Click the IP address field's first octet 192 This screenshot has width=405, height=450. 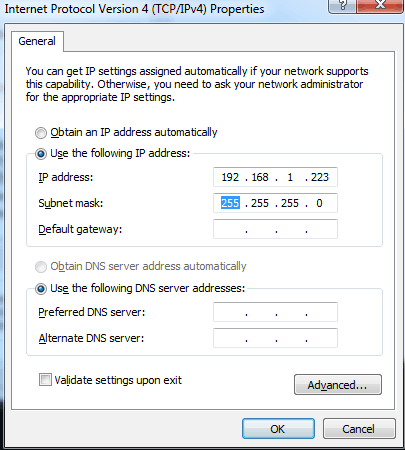click(x=230, y=177)
